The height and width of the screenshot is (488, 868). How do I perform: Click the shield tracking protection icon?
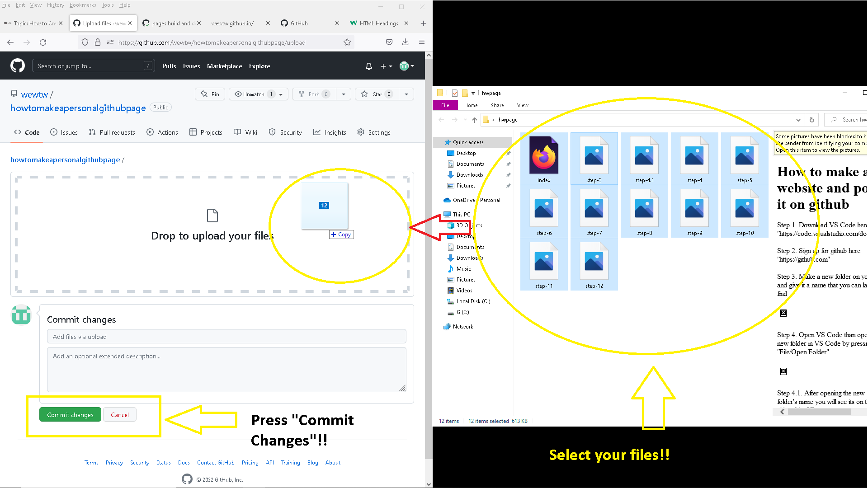click(x=85, y=42)
